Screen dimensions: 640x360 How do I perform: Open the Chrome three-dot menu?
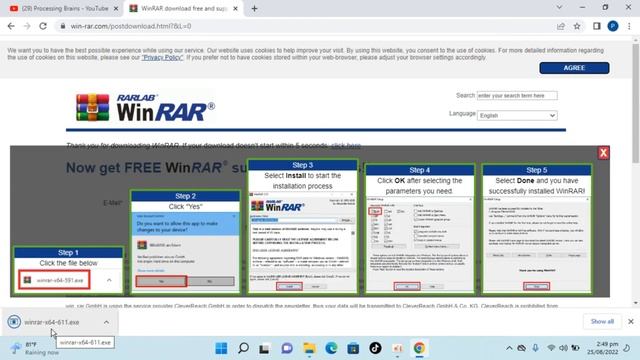point(629,26)
